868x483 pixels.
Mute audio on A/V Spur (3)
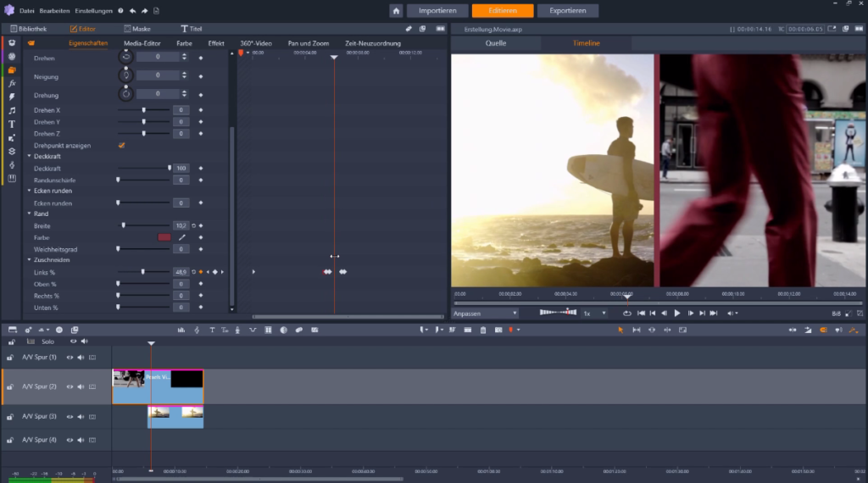point(81,416)
